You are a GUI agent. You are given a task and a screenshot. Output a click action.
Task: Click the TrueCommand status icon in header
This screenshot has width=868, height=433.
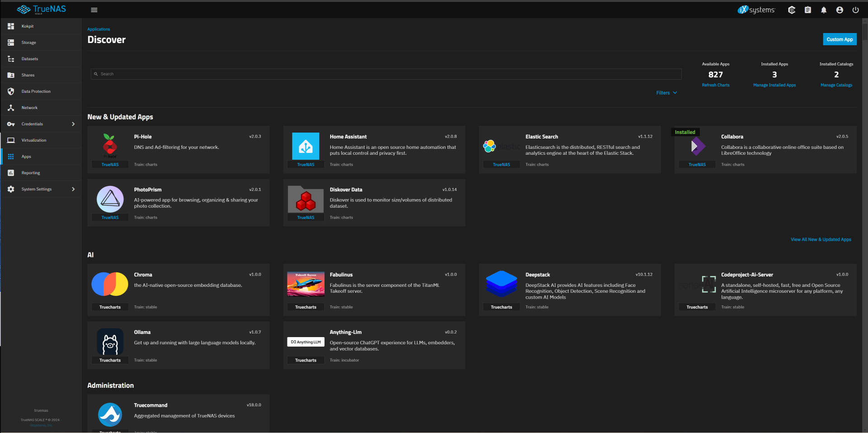click(792, 10)
